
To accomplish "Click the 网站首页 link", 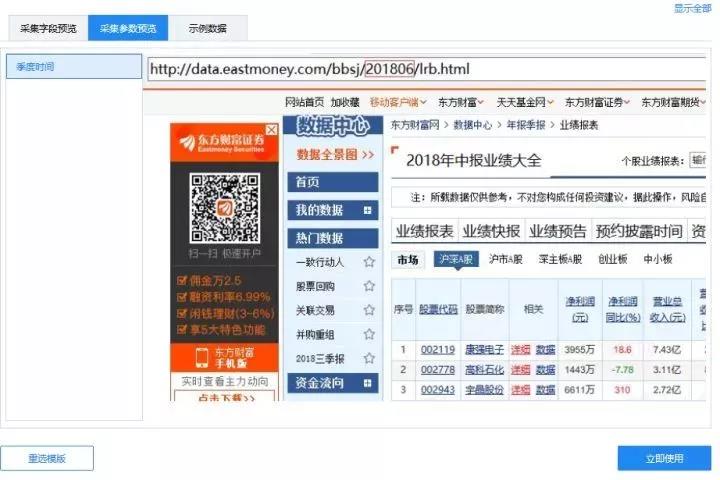I will click(x=304, y=102).
